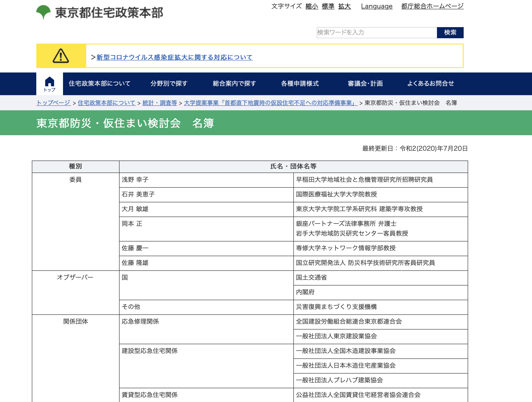Screen dimensions: 532x402
Task: Click 全国建設労働組合総連合東京都連合会 cell
Action: [380, 322]
